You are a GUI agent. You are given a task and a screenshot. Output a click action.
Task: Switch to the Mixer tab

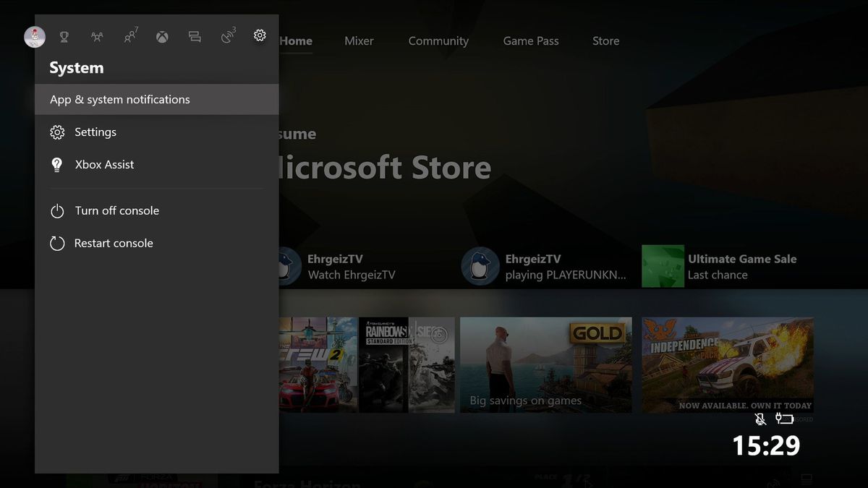(359, 41)
